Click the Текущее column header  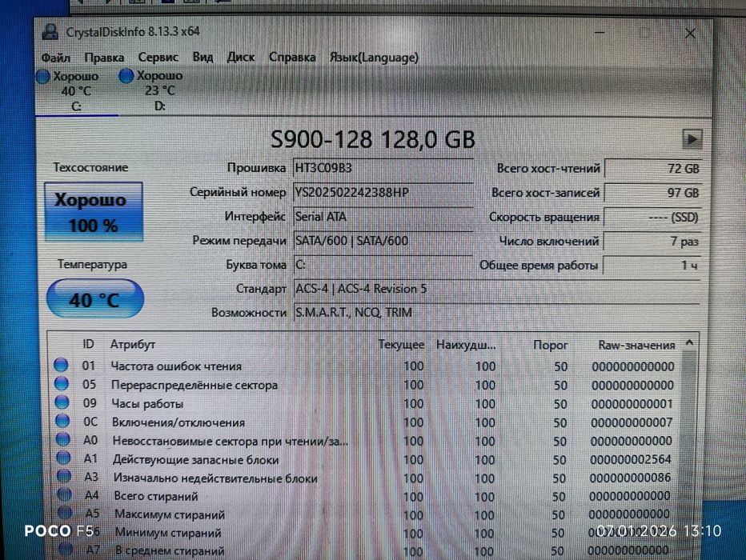400,345
